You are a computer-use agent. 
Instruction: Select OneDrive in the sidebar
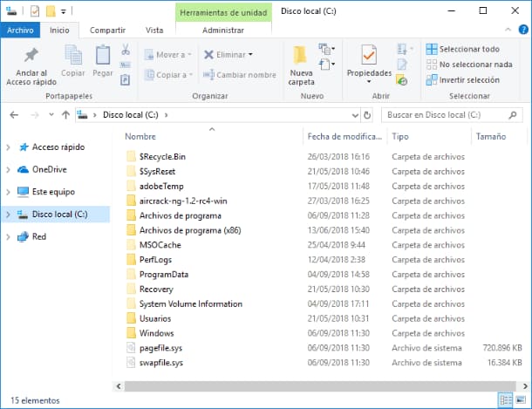tap(49, 169)
